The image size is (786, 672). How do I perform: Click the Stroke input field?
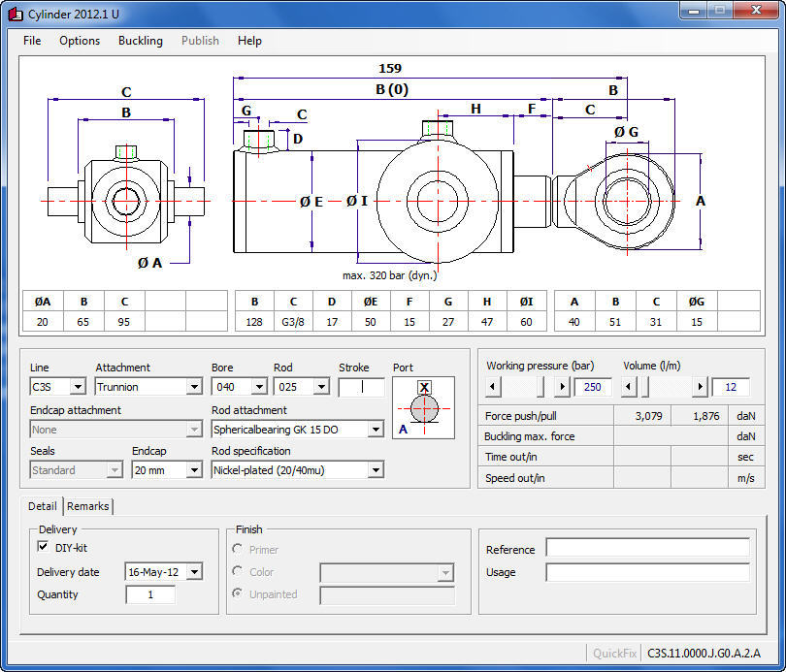pyautogui.click(x=361, y=387)
